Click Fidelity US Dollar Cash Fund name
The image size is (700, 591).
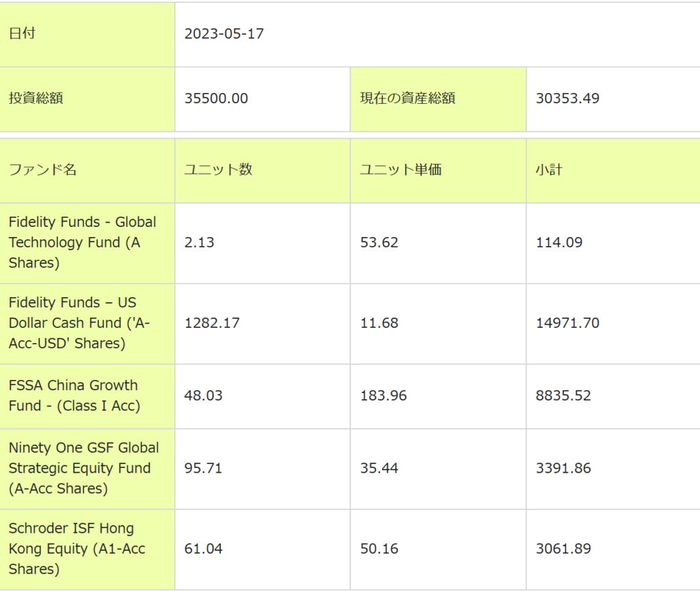click(x=79, y=323)
